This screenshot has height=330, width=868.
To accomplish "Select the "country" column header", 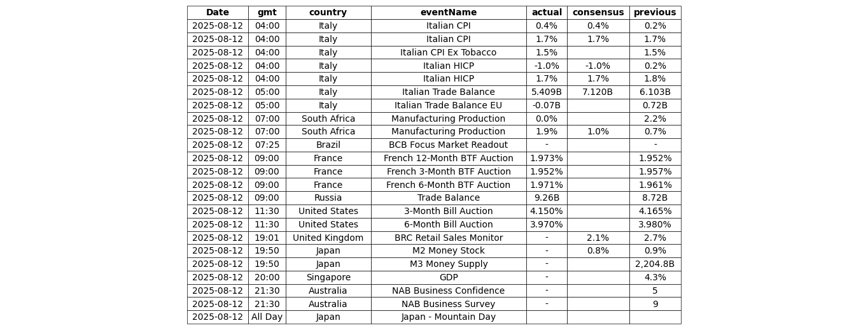I will click(328, 13).
